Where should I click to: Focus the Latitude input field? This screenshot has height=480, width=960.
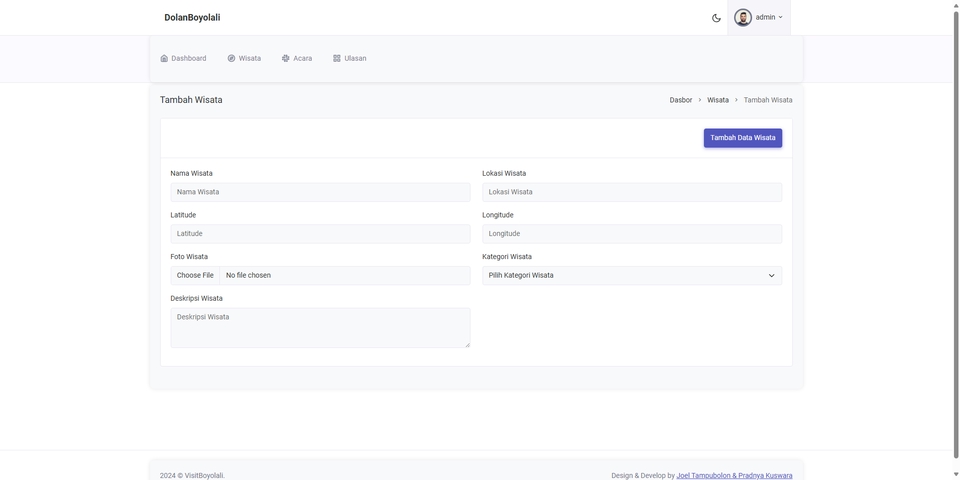(x=320, y=234)
